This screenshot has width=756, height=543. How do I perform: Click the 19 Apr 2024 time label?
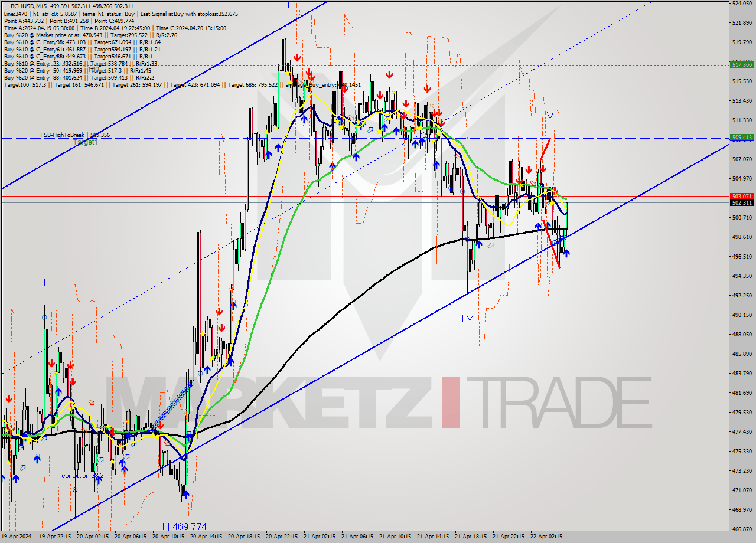click(x=15, y=537)
